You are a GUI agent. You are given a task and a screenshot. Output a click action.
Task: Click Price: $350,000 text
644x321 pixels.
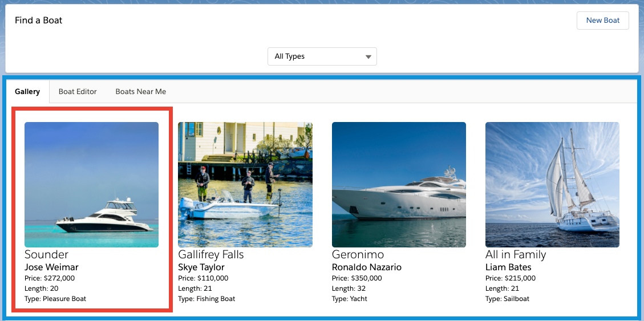(357, 278)
